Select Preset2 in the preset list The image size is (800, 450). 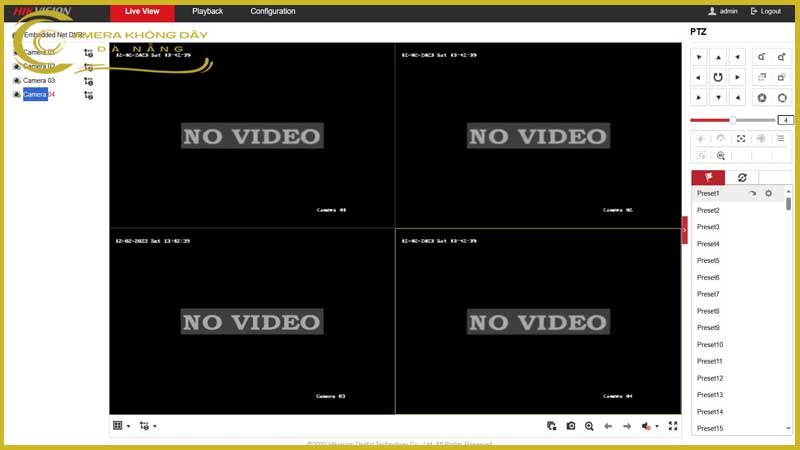[x=708, y=210]
